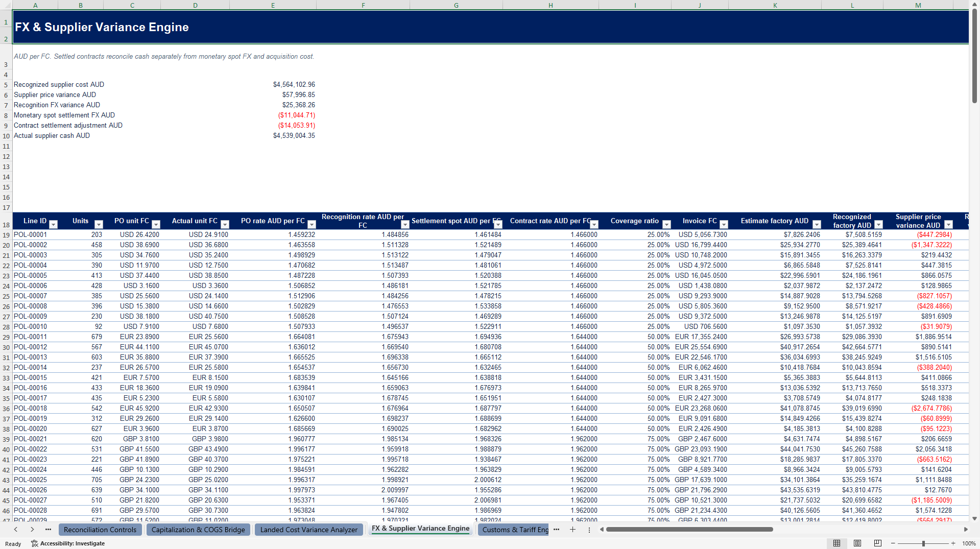Switch to the Landed Cost Variance Analyzer tab

click(309, 530)
